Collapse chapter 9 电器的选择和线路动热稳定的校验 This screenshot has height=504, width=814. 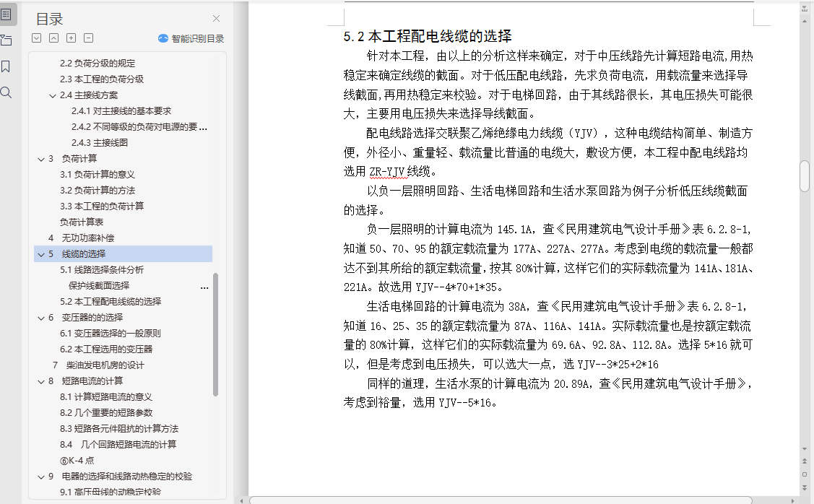point(41,477)
